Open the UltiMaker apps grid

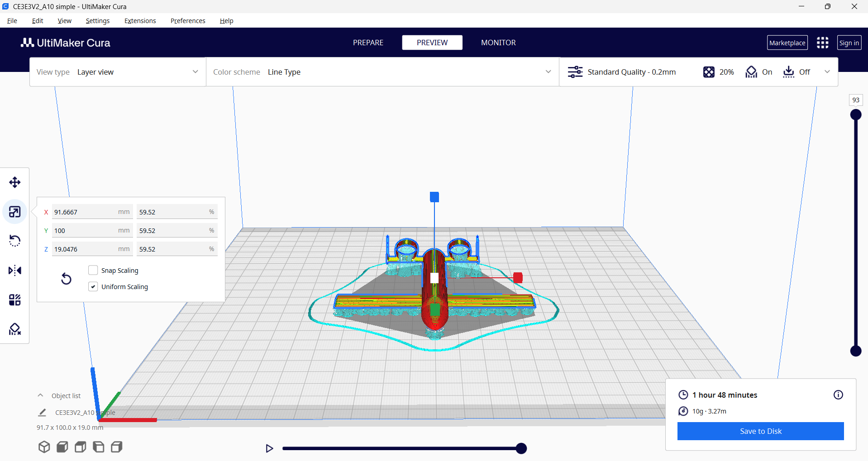point(823,43)
